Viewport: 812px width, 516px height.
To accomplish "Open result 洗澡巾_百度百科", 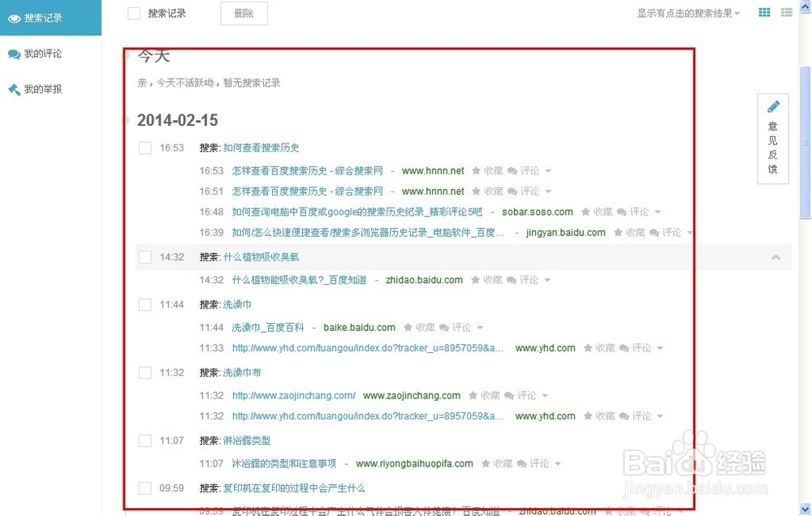I will coord(268,328).
